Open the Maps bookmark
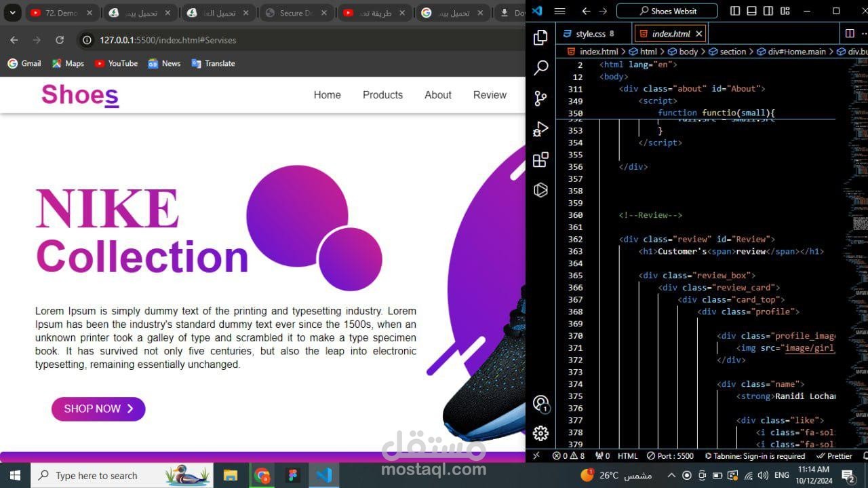This screenshot has width=868, height=488. click(68, 63)
